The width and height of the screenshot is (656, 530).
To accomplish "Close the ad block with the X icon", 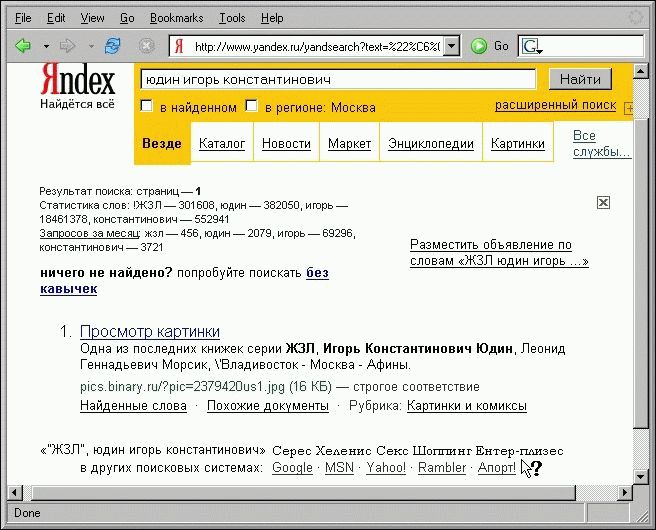I will pos(603,202).
